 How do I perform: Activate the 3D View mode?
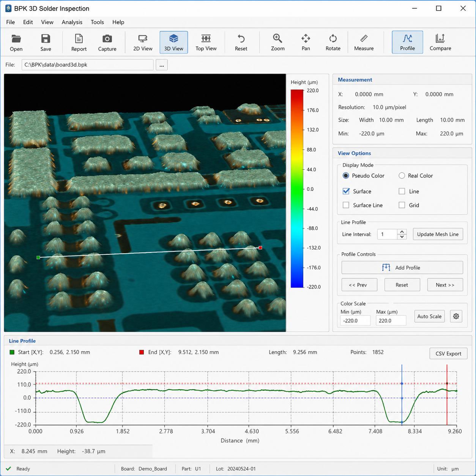click(x=173, y=43)
